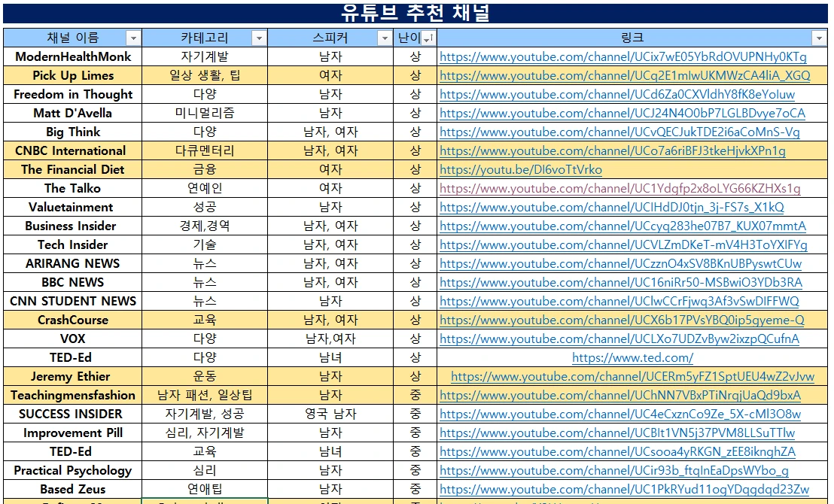The width and height of the screenshot is (834, 504).
Task: Select The Talko name cell
Action: click(x=73, y=188)
